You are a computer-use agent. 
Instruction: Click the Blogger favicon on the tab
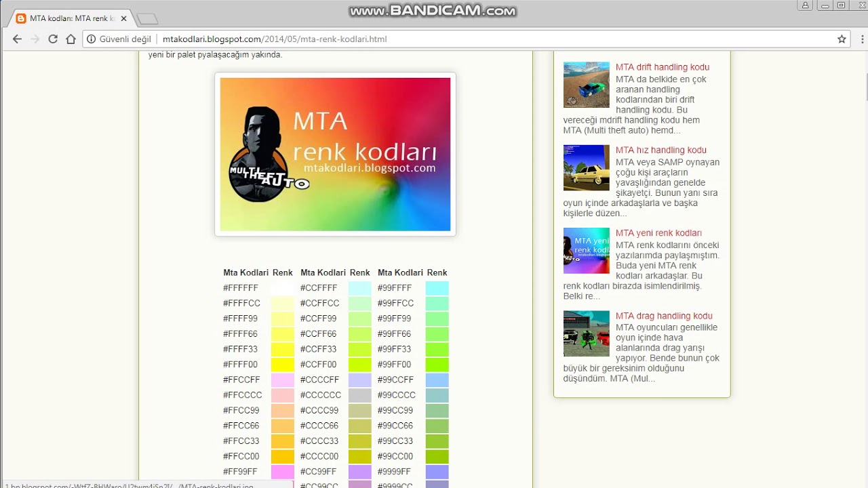click(21, 18)
